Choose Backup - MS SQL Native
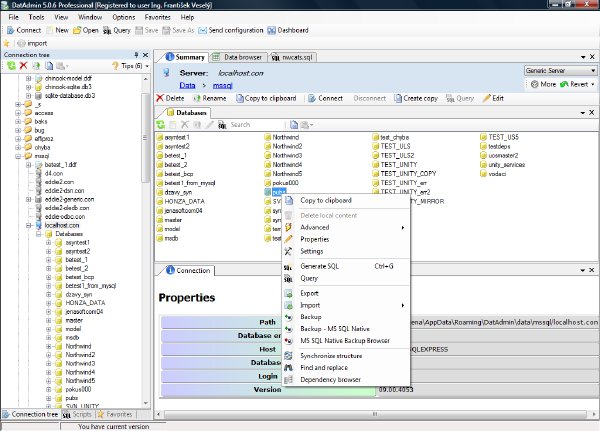This screenshot has height=431, width=600. click(x=346, y=329)
